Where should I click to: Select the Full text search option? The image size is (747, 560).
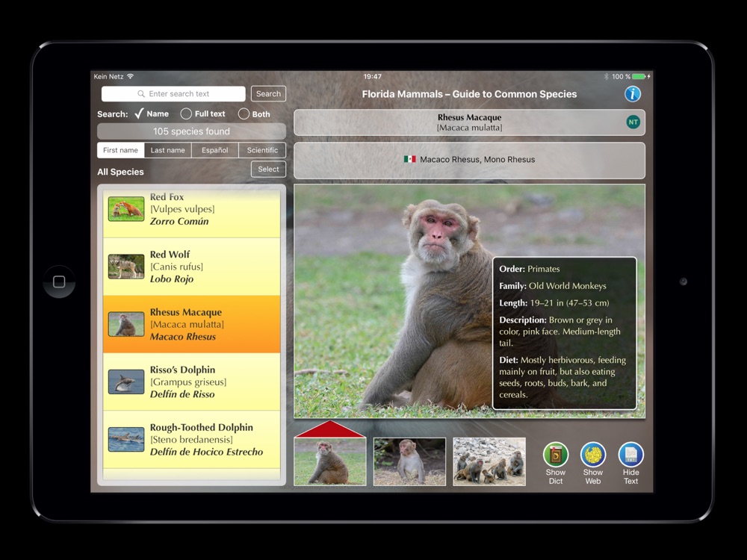[203, 113]
